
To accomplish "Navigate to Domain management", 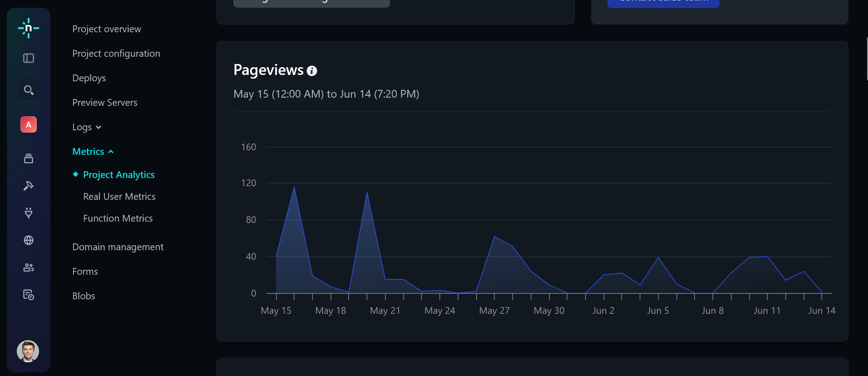I will click(118, 247).
